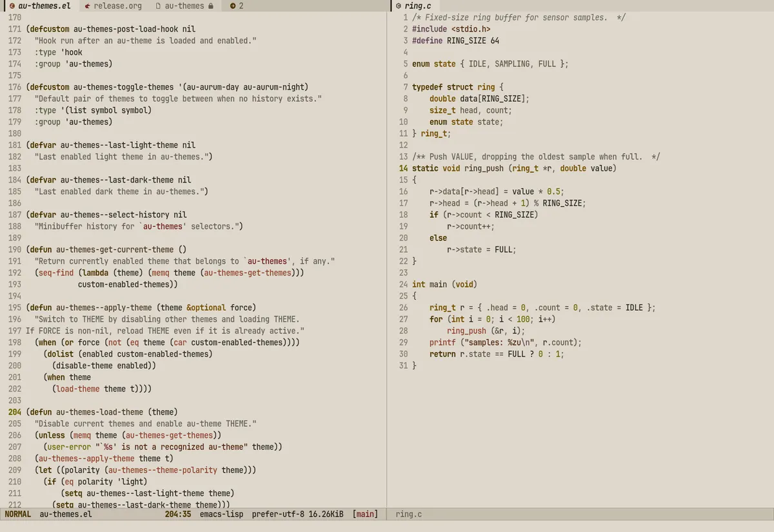
Task: Click printf on ring.c line 29
Action: 442,342
